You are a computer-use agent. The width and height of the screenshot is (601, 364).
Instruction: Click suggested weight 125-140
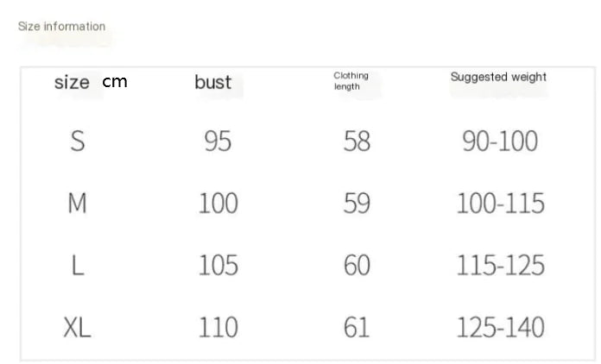pos(500,328)
